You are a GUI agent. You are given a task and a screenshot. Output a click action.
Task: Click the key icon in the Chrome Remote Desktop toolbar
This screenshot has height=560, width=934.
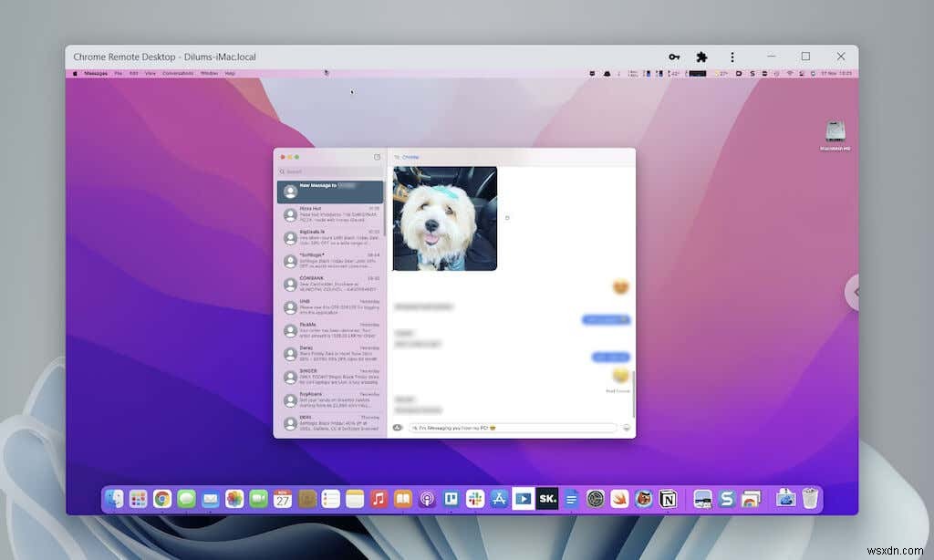coord(674,57)
